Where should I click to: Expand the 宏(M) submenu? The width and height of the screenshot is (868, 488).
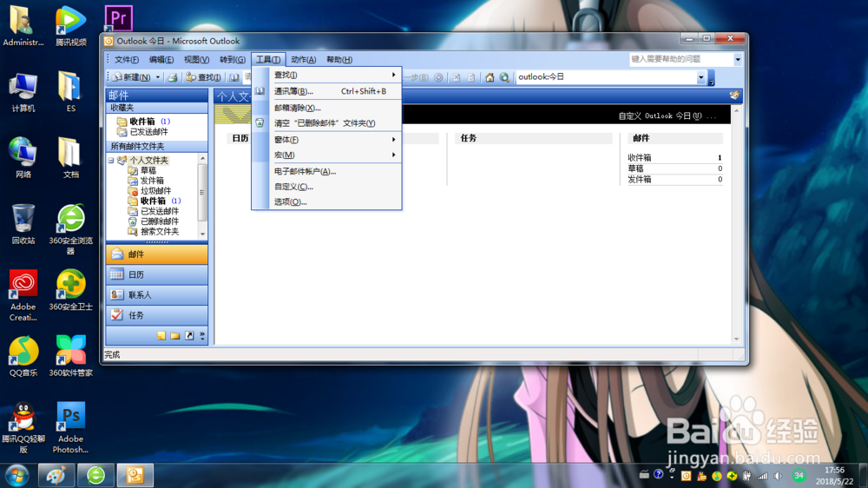[x=326, y=155]
